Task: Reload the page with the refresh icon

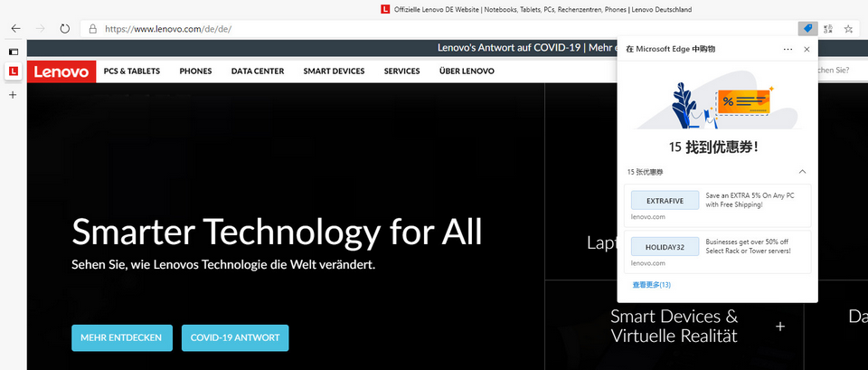Action: [65, 28]
